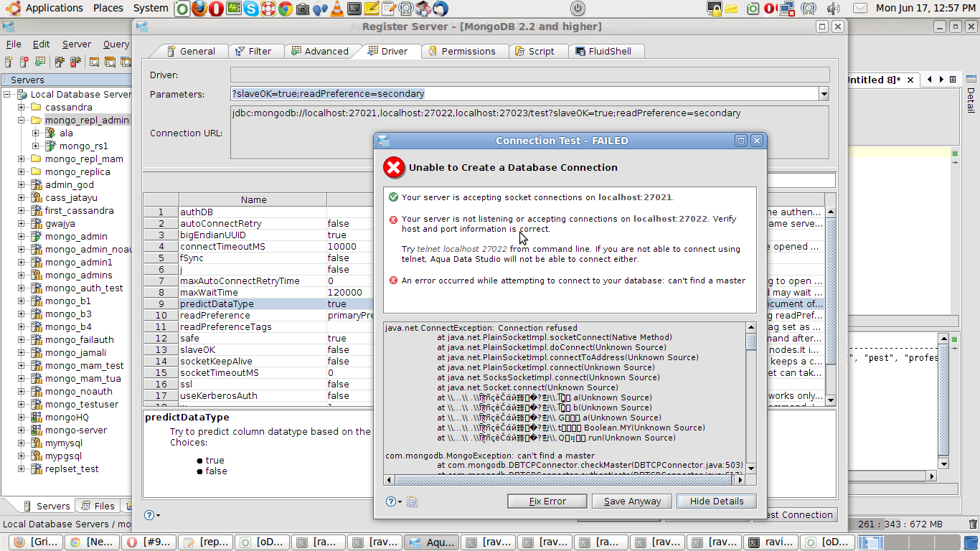Open the Ubuntu Applications menu logo
The image size is (980, 551).
13,9
